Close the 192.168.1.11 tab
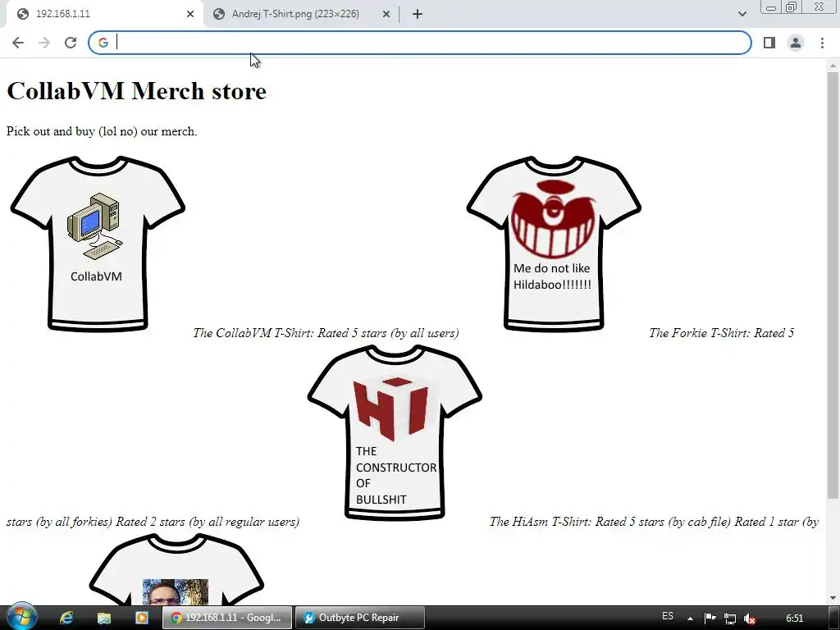 pos(190,14)
